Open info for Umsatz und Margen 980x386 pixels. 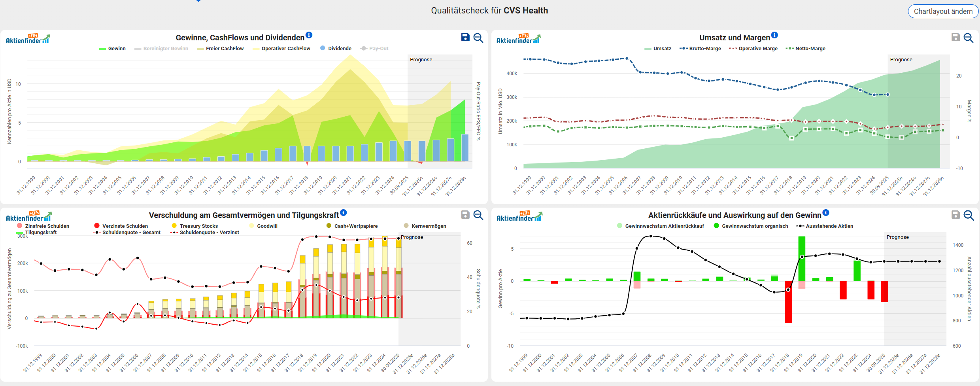774,35
